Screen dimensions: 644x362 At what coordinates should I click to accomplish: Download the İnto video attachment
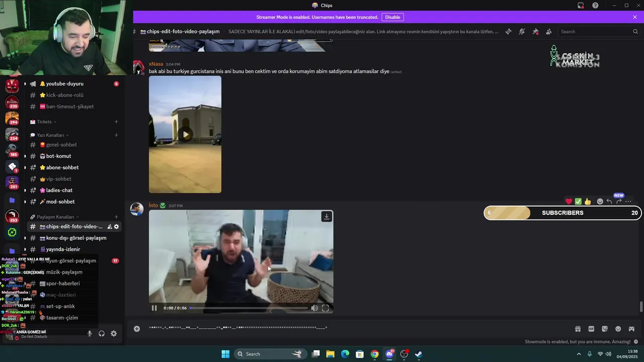[x=327, y=216]
